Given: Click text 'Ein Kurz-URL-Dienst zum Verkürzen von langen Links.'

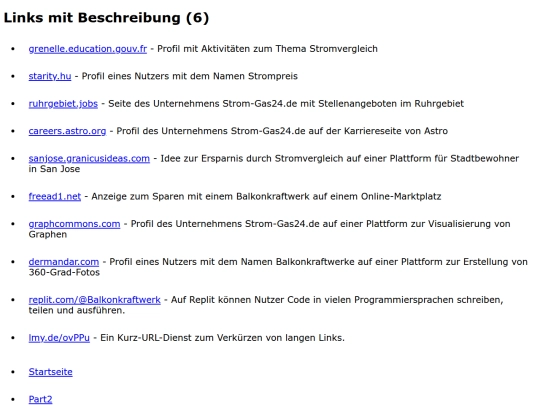Looking at the screenshot, I should (x=222, y=338).
